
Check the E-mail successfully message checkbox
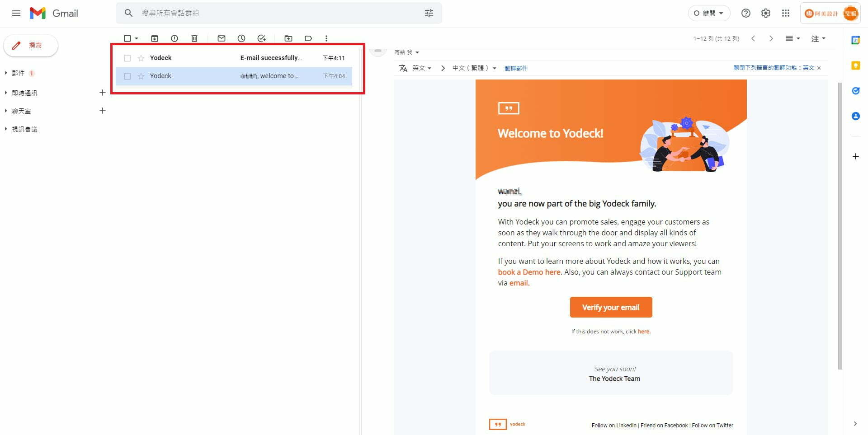pos(127,58)
